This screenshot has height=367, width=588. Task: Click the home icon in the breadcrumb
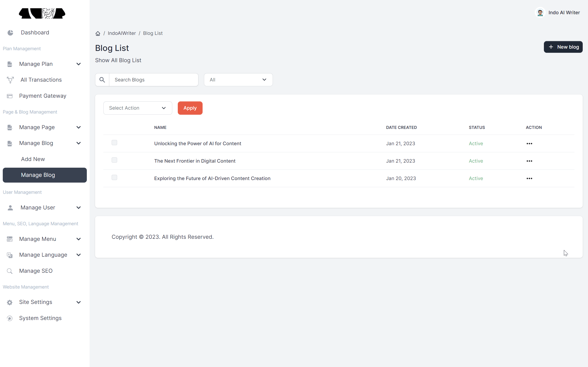[x=98, y=33]
